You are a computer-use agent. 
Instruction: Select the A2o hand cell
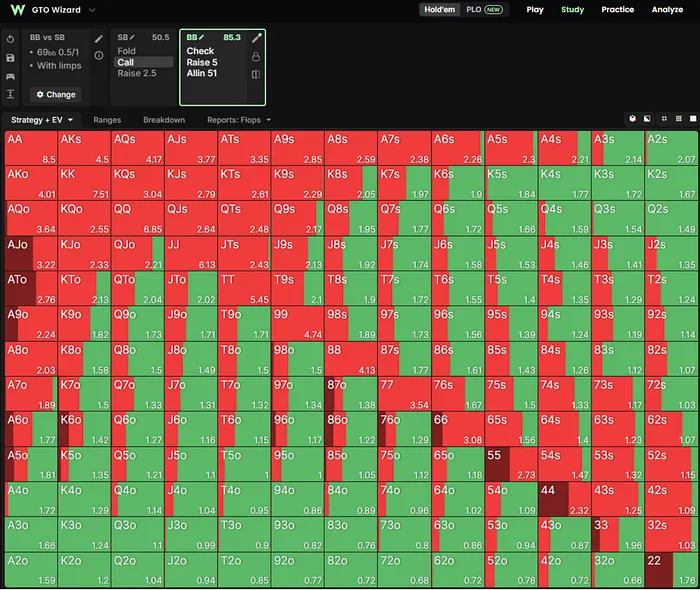click(x=31, y=570)
